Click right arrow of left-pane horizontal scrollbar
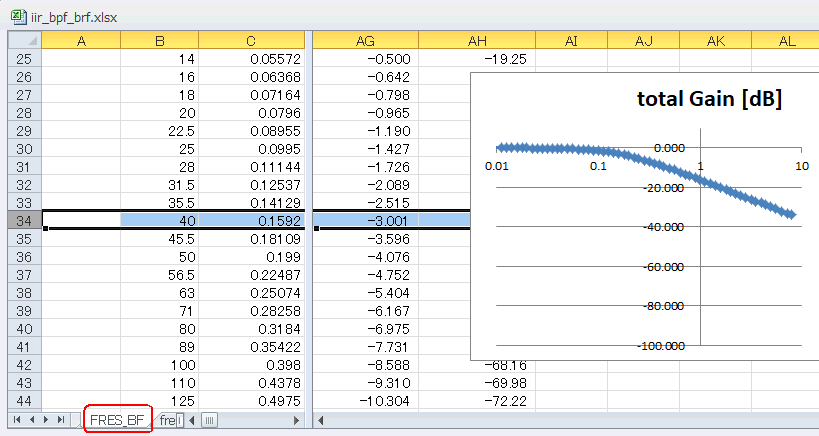The width and height of the screenshot is (819, 436). coord(296,420)
